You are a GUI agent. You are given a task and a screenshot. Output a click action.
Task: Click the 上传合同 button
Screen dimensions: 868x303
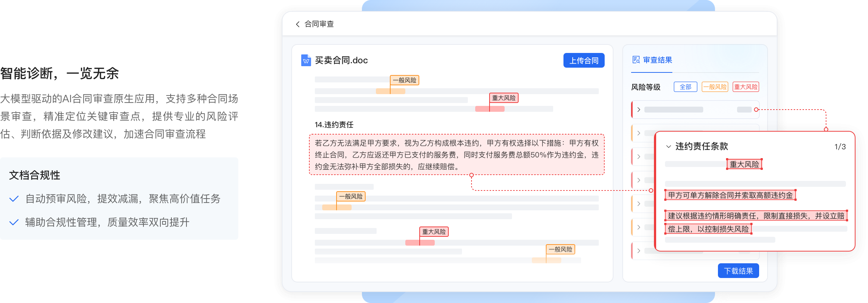tap(584, 61)
